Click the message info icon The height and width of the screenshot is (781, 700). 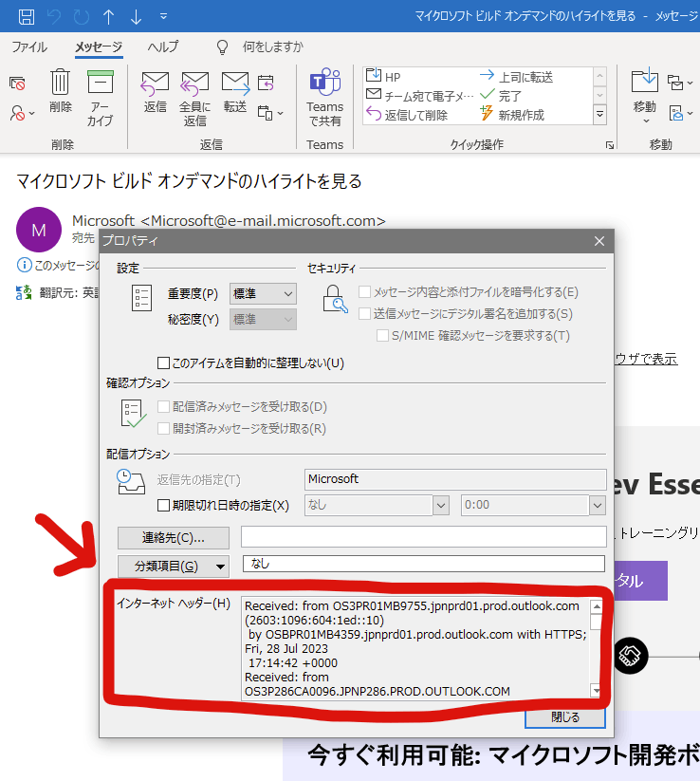point(24,265)
